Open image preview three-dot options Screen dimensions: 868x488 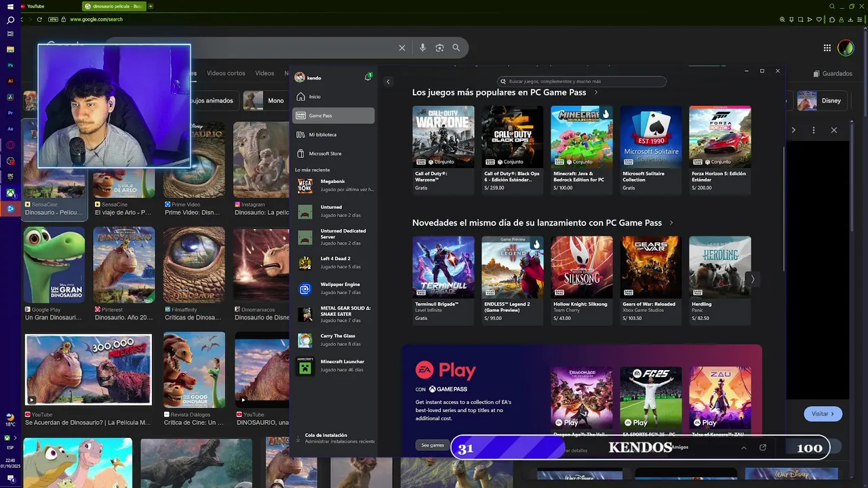(814, 129)
